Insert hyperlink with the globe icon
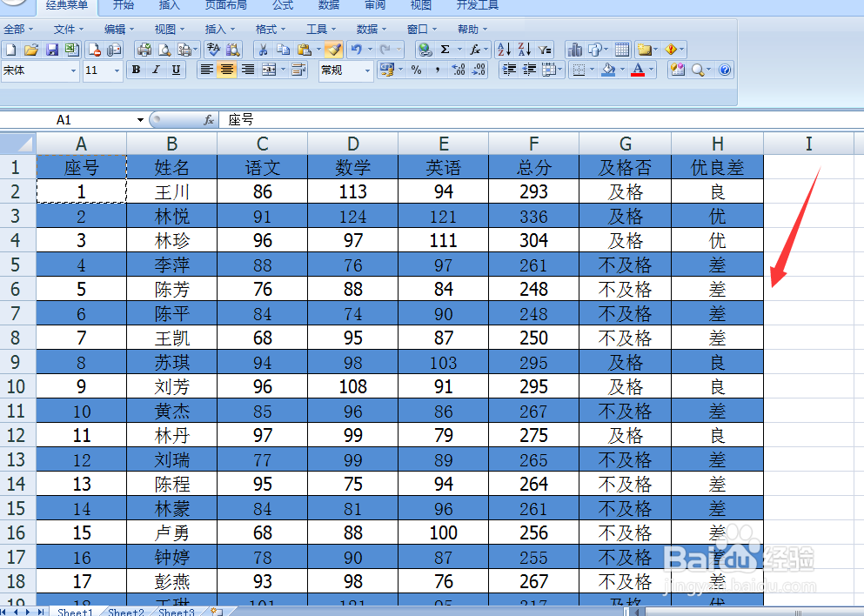864x616 pixels. pyautogui.click(x=425, y=50)
